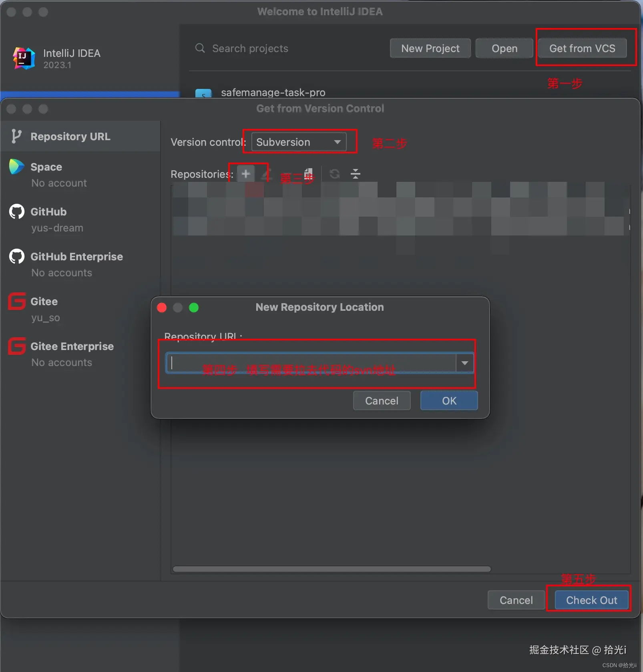Click the New Project button

(x=430, y=48)
